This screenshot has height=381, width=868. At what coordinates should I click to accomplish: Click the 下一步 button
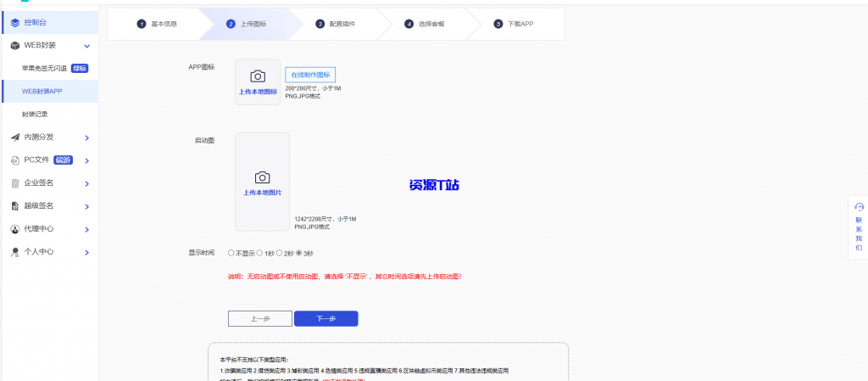326,319
